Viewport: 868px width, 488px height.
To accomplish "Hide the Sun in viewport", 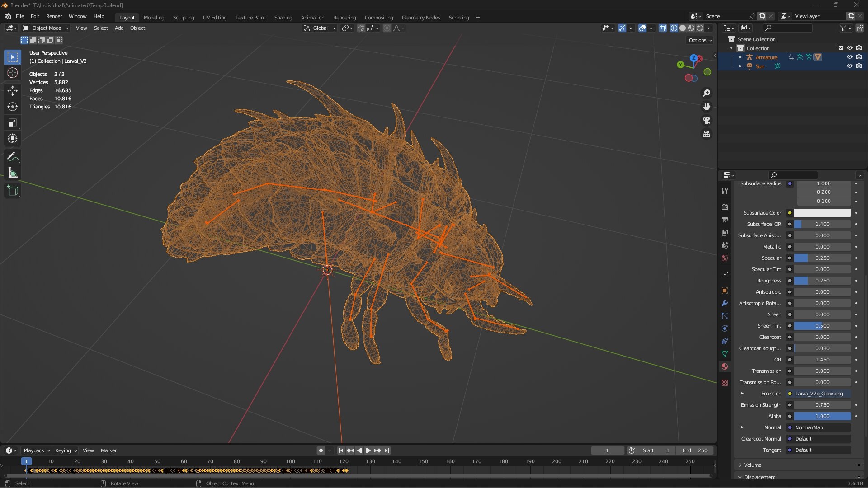I will click(849, 66).
